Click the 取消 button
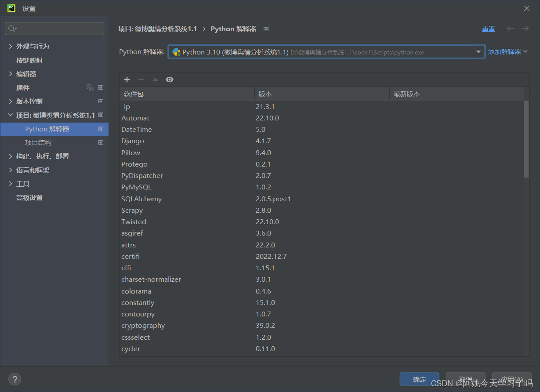 pos(465,379)
